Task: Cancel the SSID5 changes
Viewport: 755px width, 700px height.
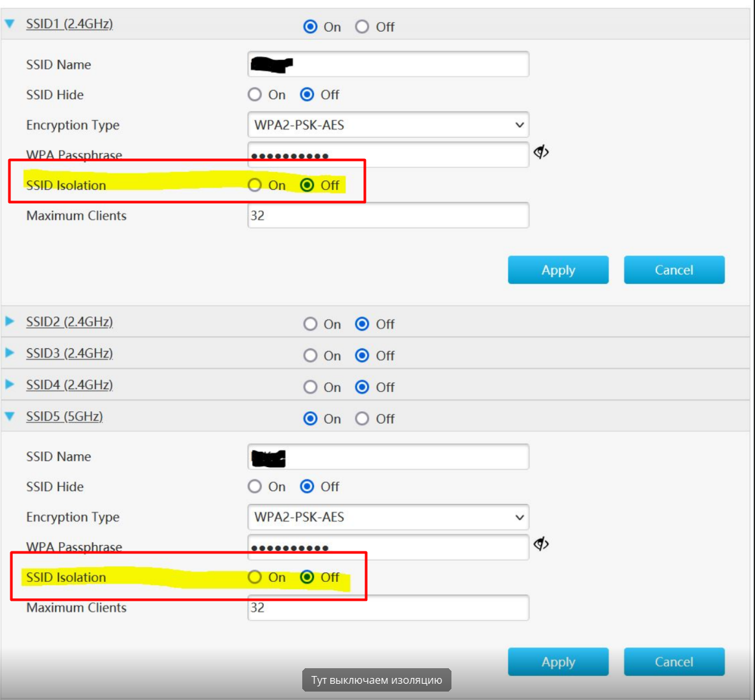Action: (x=674, y=662)
